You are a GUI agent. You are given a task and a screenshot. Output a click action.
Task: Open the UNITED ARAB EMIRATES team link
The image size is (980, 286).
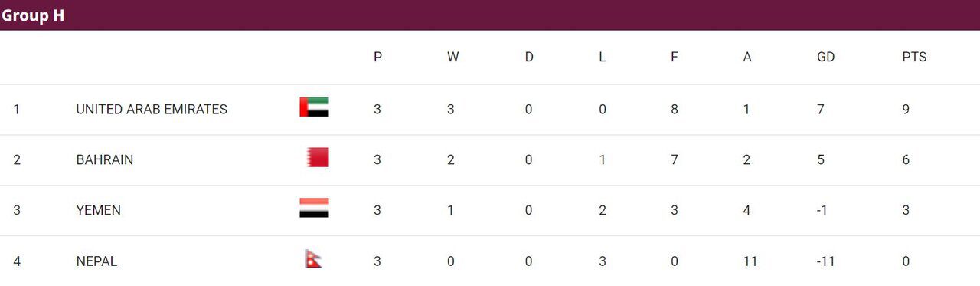pyautogui.click(x=152, y=110)
